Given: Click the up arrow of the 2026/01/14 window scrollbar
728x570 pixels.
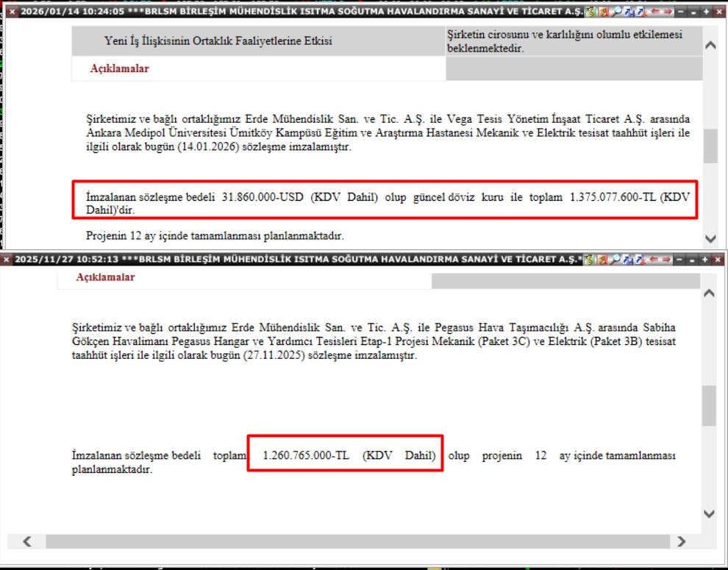Looking at the screenshot, I should tap(710, 45).
